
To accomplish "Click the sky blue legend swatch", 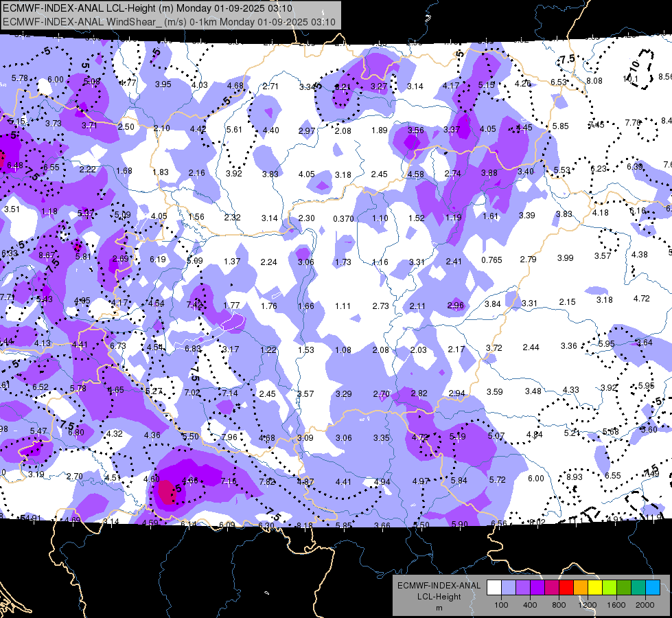I will 653,588.
